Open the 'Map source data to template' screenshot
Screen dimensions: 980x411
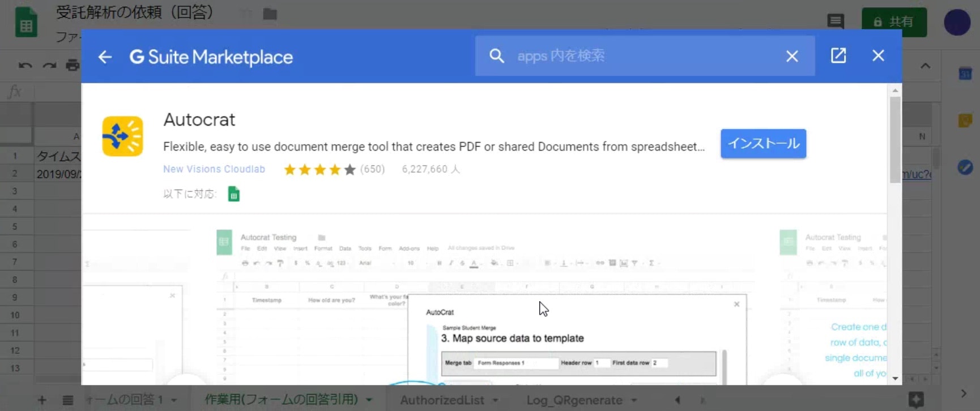(x=485, y=306)
